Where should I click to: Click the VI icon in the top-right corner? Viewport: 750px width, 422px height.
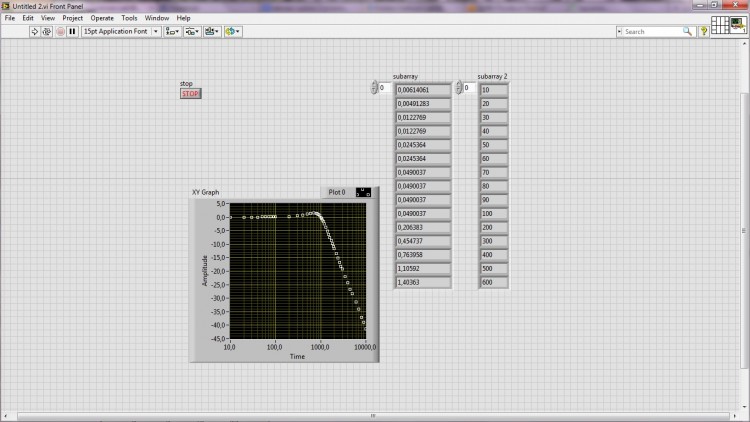(738, 25)
